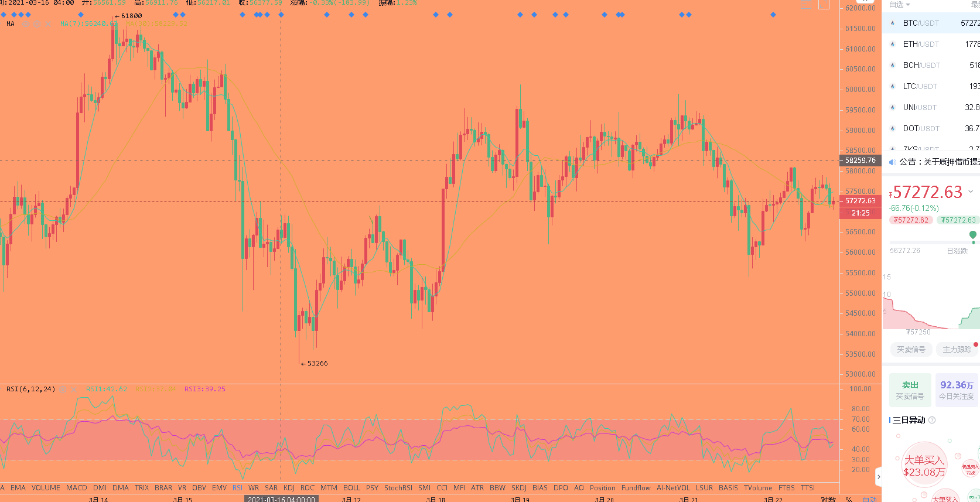Select the UNI/USDT watchlist row
This screenshot has height=502, width=980.
point(931,107)
